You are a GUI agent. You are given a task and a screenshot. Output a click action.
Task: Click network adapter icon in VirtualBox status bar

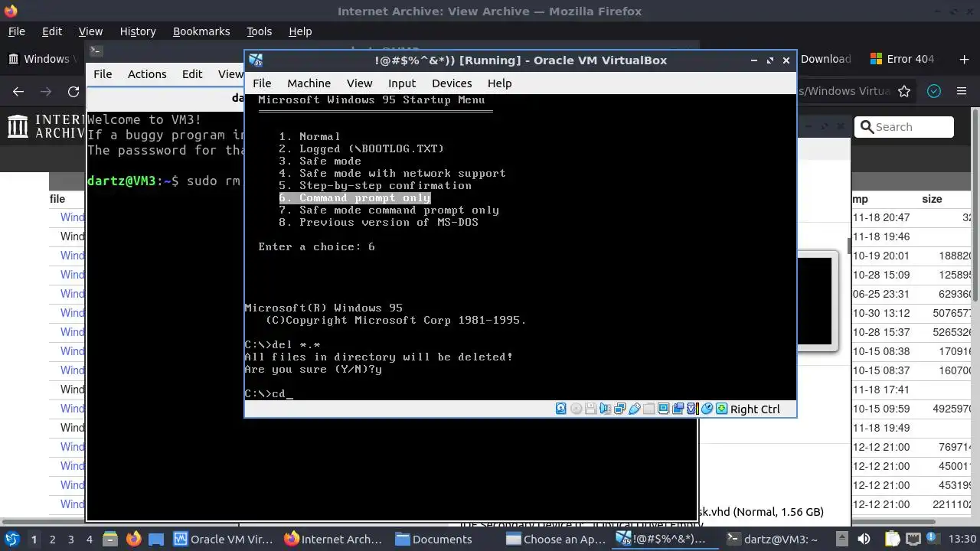pos(619,409)
